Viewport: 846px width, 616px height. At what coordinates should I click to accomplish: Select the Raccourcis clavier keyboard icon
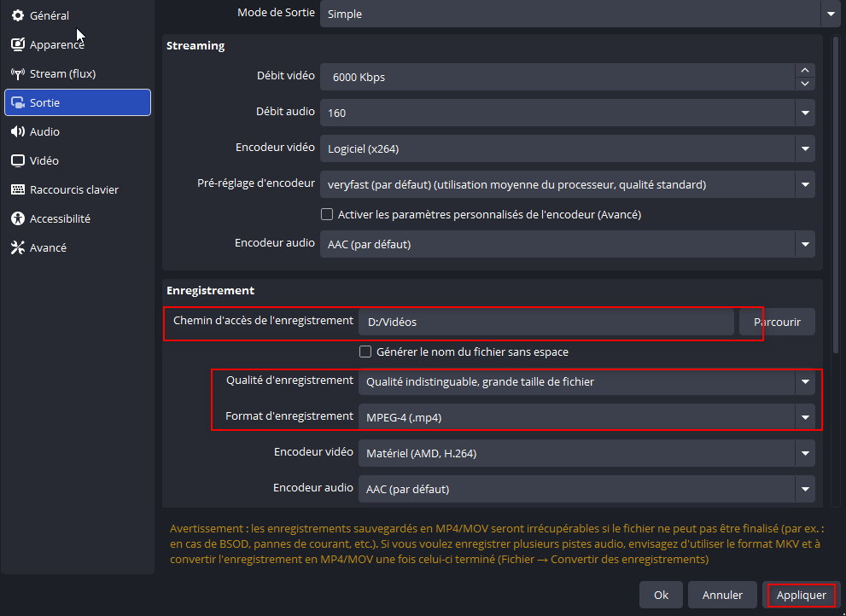(17, 189)
